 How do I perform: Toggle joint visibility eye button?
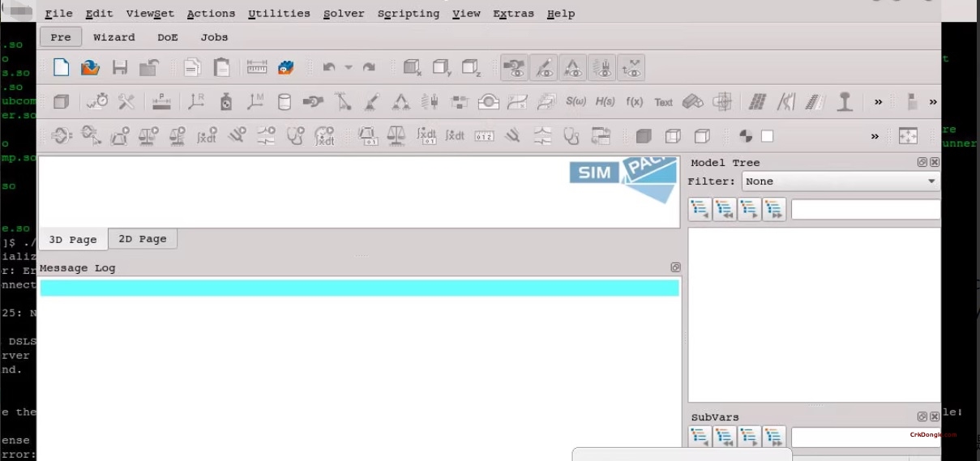pos(514,68)
